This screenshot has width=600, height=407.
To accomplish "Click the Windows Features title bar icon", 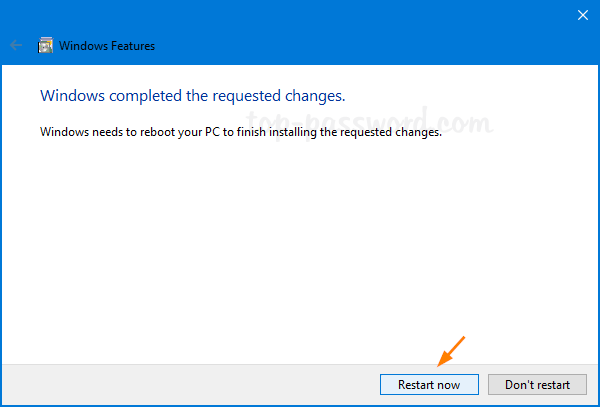I will (x=45, y=45).
